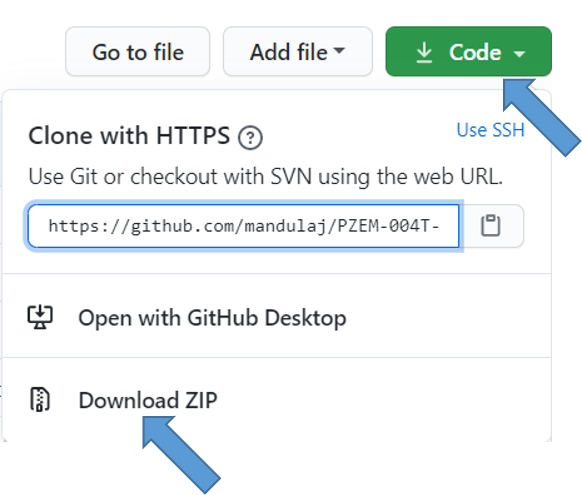
Task: Click the GitHub Desktop monitor icon
Action: (40, 317)
